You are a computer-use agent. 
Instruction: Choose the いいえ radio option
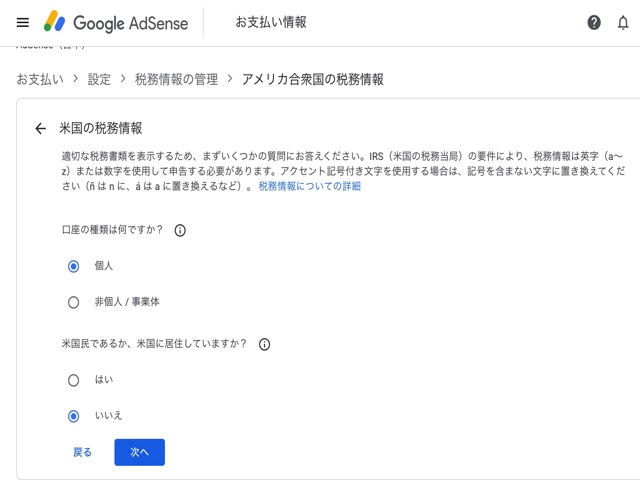(73, 416)
